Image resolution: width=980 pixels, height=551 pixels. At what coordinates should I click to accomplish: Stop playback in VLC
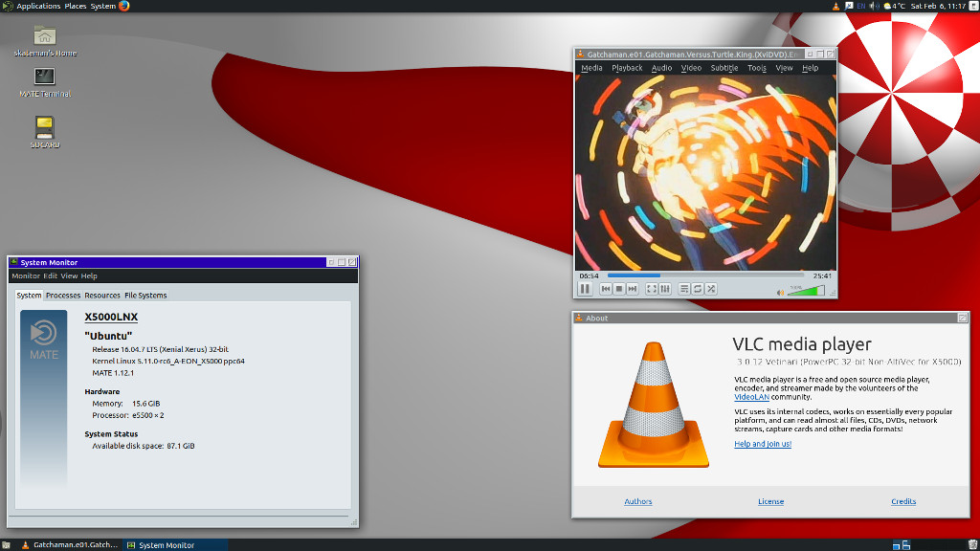coord(619,289)
